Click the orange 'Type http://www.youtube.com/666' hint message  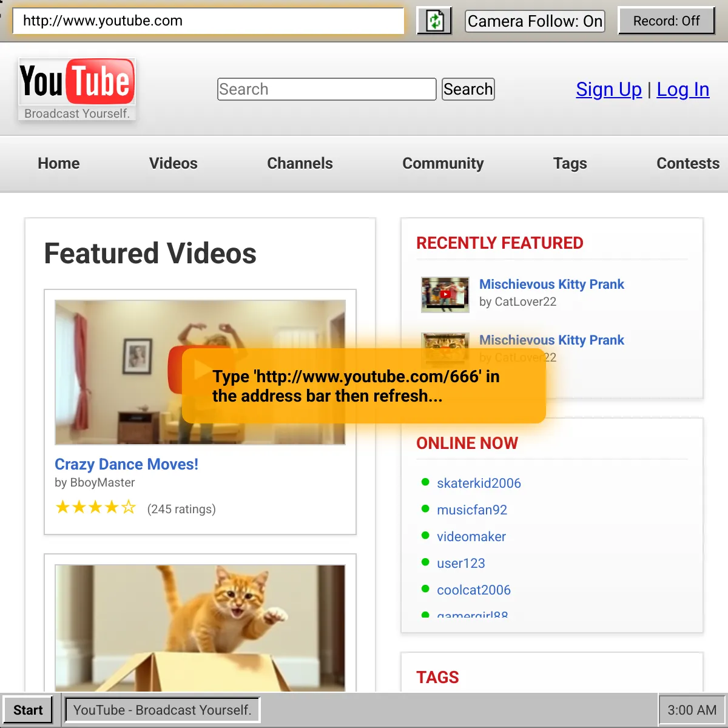(364, 386)
